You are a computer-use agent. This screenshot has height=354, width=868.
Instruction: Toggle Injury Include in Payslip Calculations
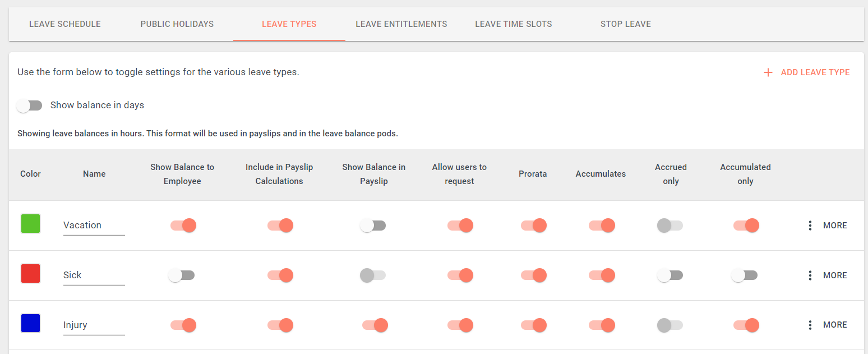[280, 325]
